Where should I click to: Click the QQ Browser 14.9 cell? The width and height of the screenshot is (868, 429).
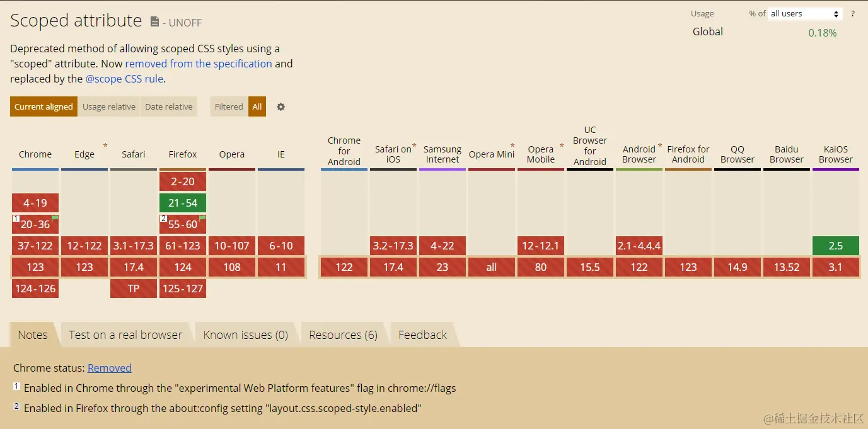tap(738, 267)
